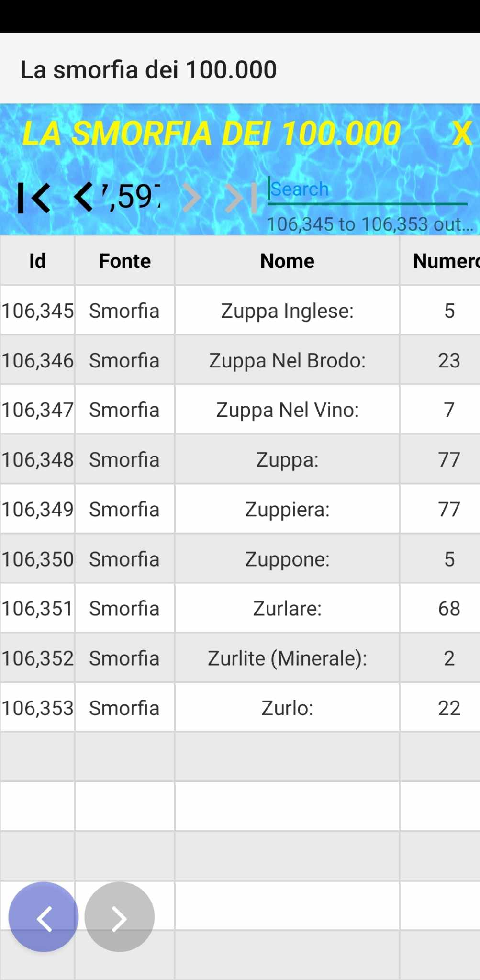Click the Id cell 106,350

click(x=37, y=559)
